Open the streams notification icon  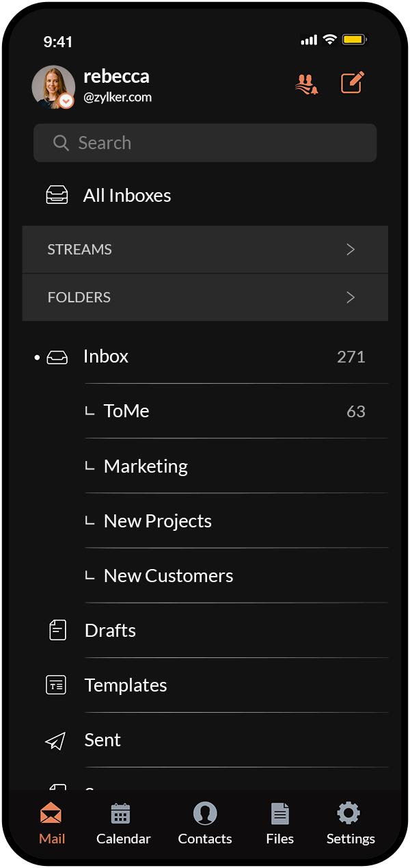point(307,83)
